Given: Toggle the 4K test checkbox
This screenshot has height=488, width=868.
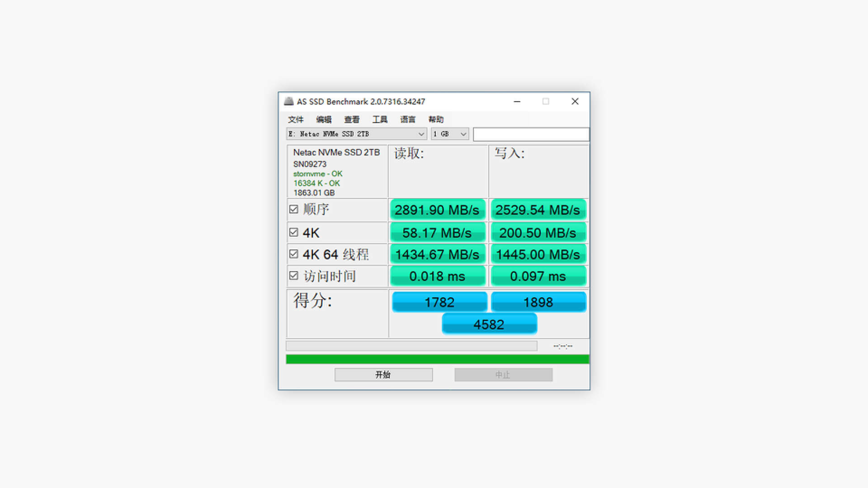Looking at the screenshot, I should coord(293,232).
